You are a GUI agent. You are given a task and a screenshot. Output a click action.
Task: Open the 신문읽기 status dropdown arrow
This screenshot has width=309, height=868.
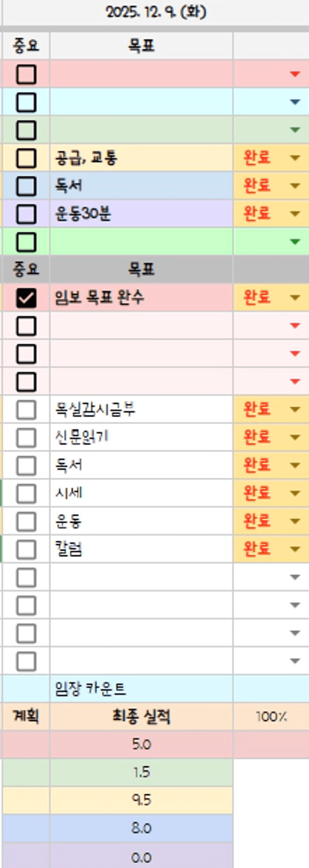295,437
